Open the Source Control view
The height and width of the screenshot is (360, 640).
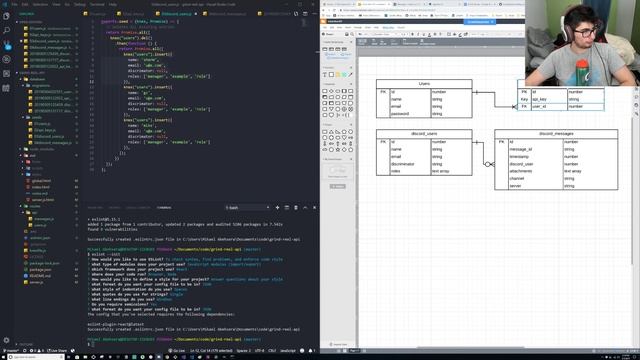coord(6,45)
